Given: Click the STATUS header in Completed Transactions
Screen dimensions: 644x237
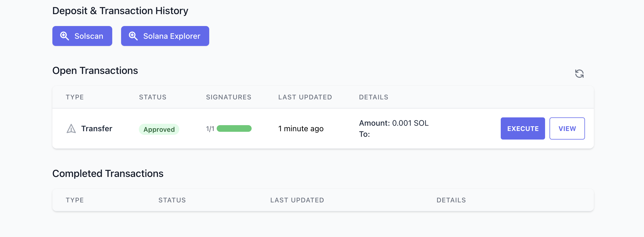Looking at the screenshot, I should tap(172, 200).
